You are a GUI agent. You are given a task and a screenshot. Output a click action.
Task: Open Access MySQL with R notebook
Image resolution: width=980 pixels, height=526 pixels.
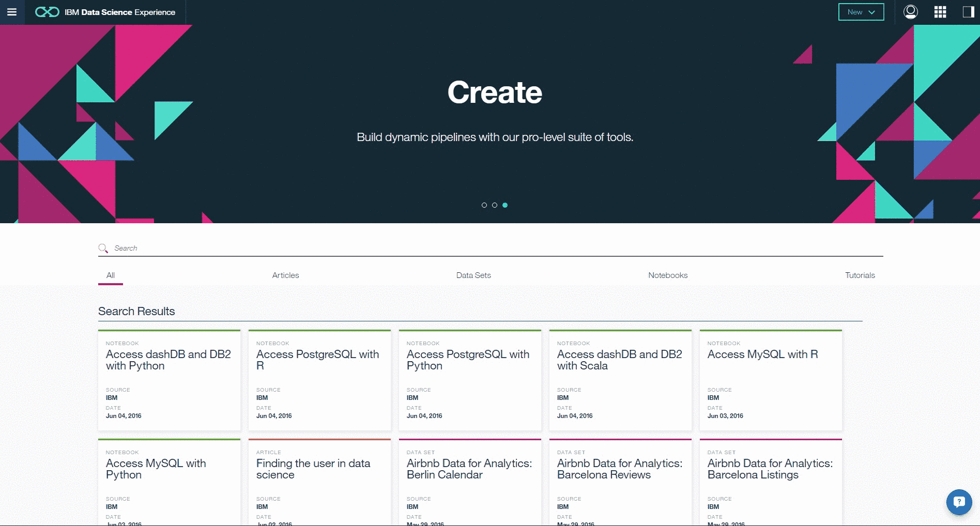pyautogui.click(x=771, y=380)
